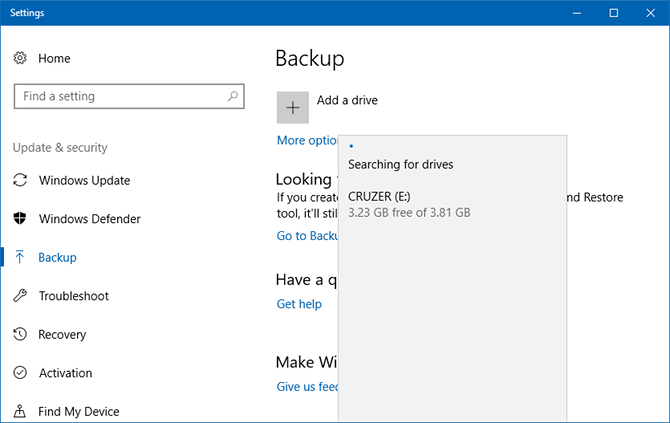Click the Troubleshoot wrench icon
This screenshot has width=670, height=423.
click(x=20, y=296)
